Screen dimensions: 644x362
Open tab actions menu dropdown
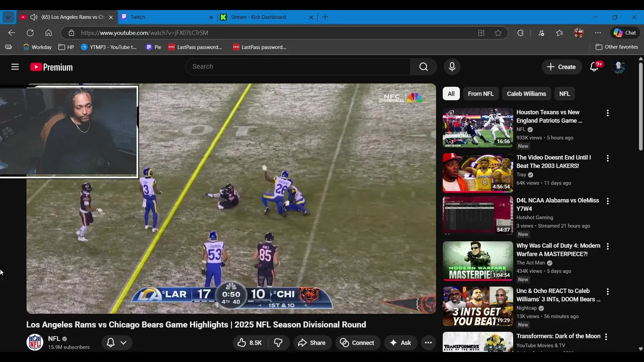pos(8,17)
